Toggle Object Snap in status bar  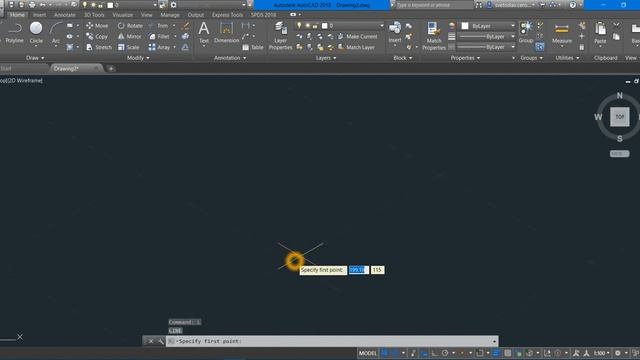point(480,353)
